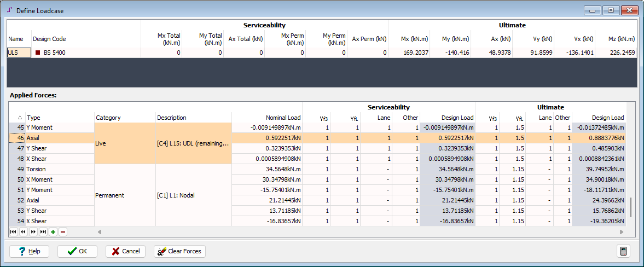Click ultimate design load -19.36205kN

(599, 221)
